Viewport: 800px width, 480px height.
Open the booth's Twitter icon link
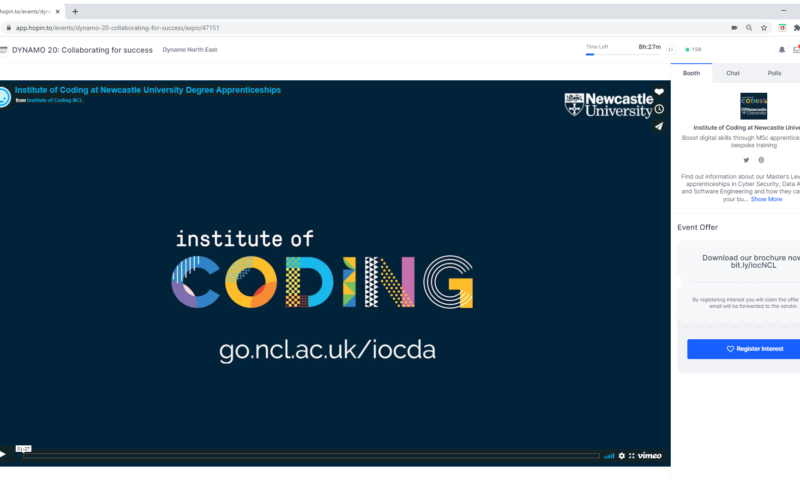pos(746,160)
